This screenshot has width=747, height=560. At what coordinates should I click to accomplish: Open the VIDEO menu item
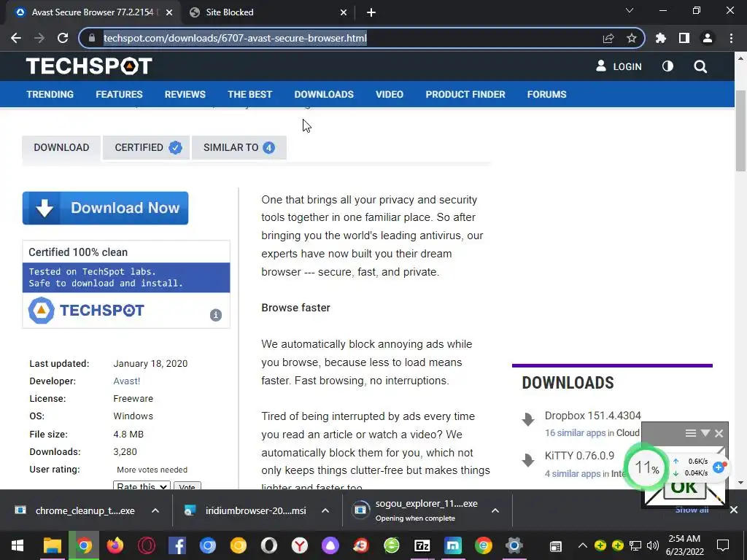pos(390,94)
